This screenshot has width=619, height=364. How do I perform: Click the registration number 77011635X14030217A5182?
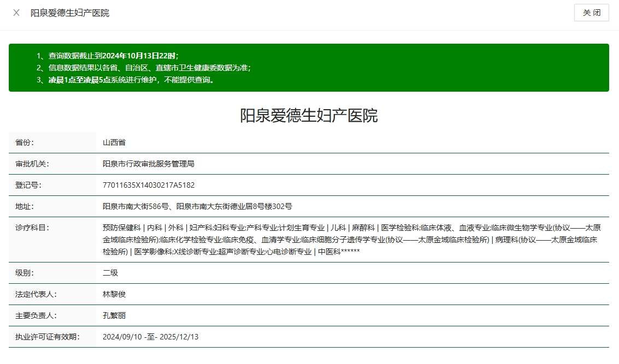pos(149,185)
